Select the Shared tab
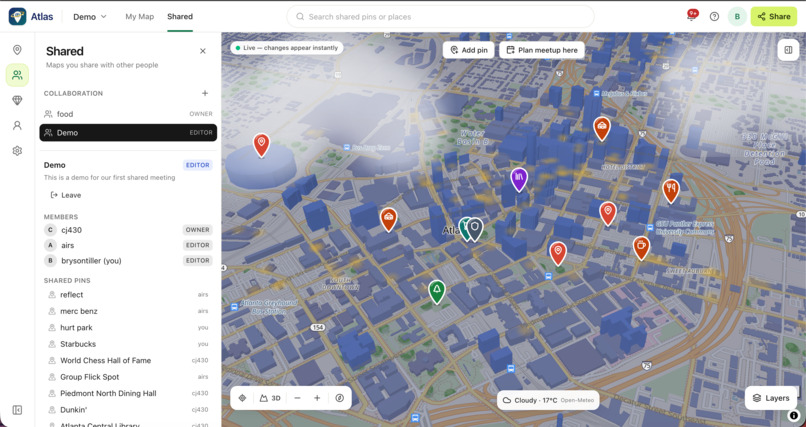The height and width of the screenshot is (427, 806). pyautogui.click(x=180, y=16)
